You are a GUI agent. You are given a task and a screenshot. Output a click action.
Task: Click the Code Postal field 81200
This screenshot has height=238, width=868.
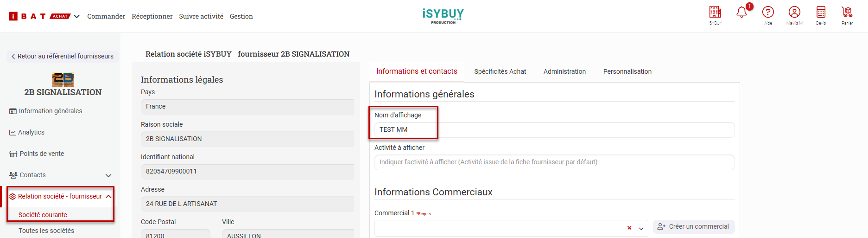click(175, 234)
